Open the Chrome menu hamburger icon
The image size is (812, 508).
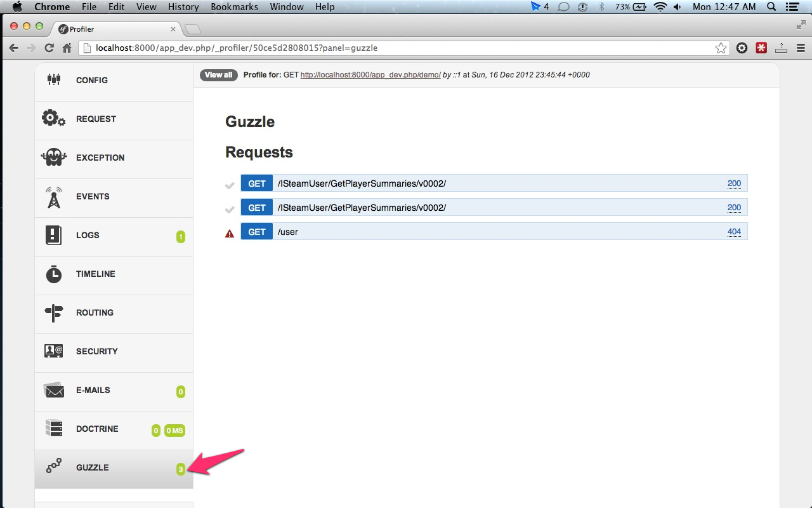coord(801,48)
